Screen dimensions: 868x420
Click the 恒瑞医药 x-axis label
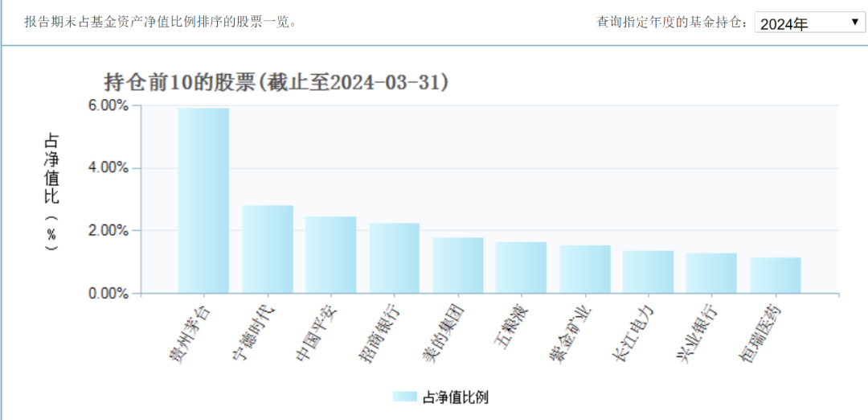click(x=762, y=334)
